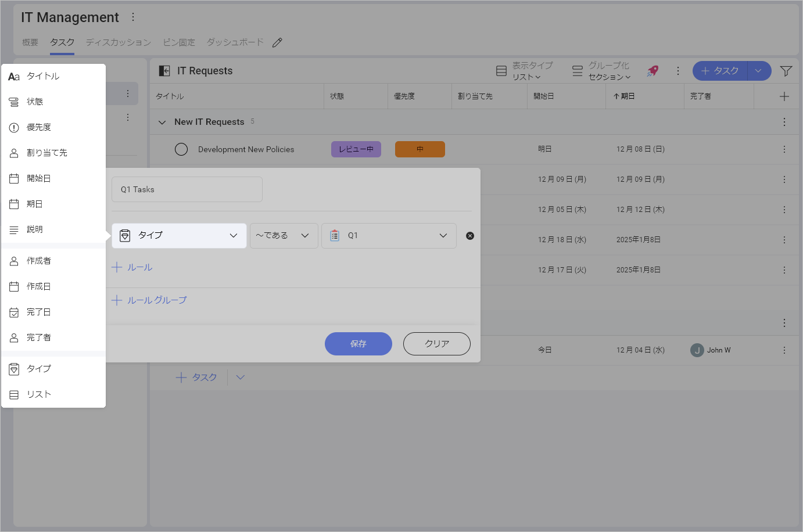Click the レビュー中 status tag

click(356, 149)
